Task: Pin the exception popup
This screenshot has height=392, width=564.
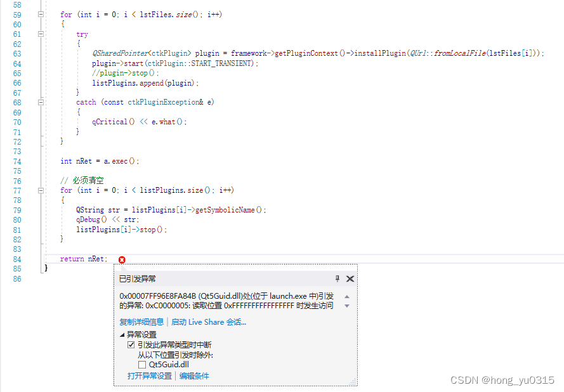Action: tap(337, 278)
